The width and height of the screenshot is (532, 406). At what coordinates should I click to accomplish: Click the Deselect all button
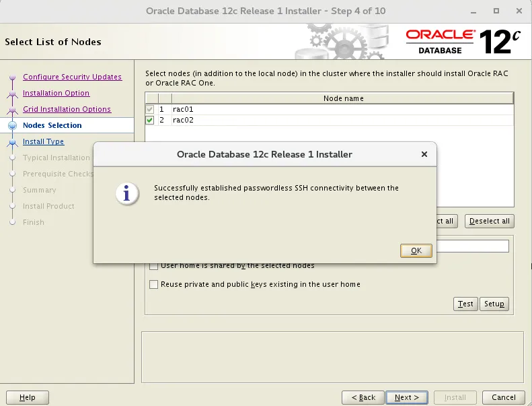489,221
